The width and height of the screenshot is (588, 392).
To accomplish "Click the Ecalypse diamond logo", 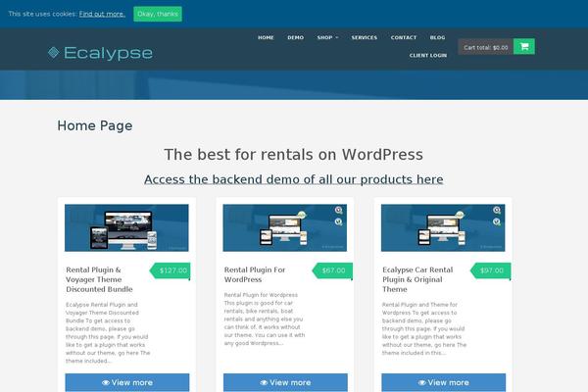I will pyautogui.click(x=54, y=53).
